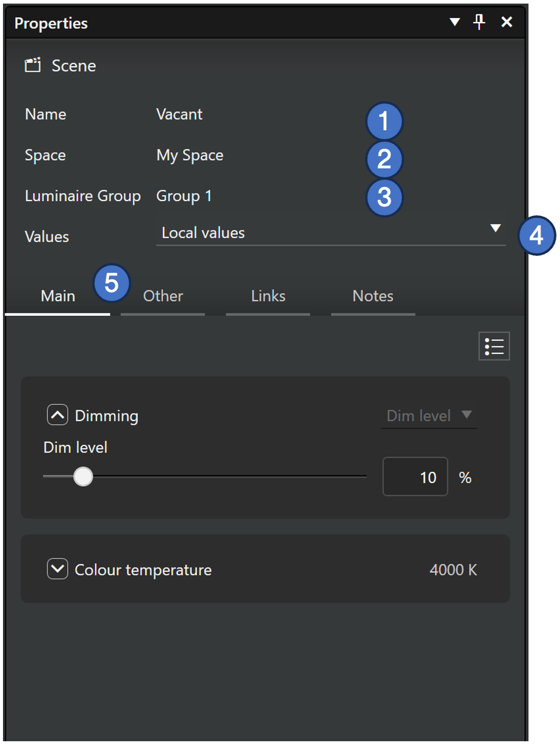Collapse the Dimming section
Viewport: 560px width, 746px height.
point(58,415)
